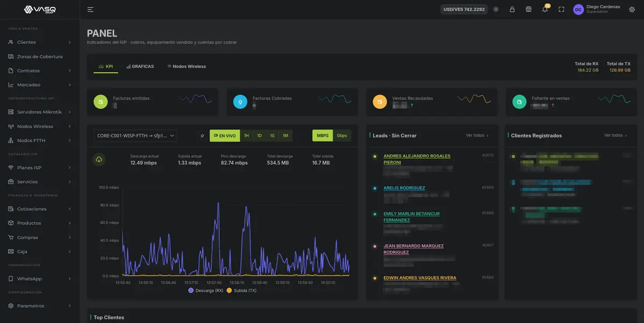The height and width of the screenshot is (323, 644).
Task: Click the padlock icon in the top bar
Action: point(512,9)
